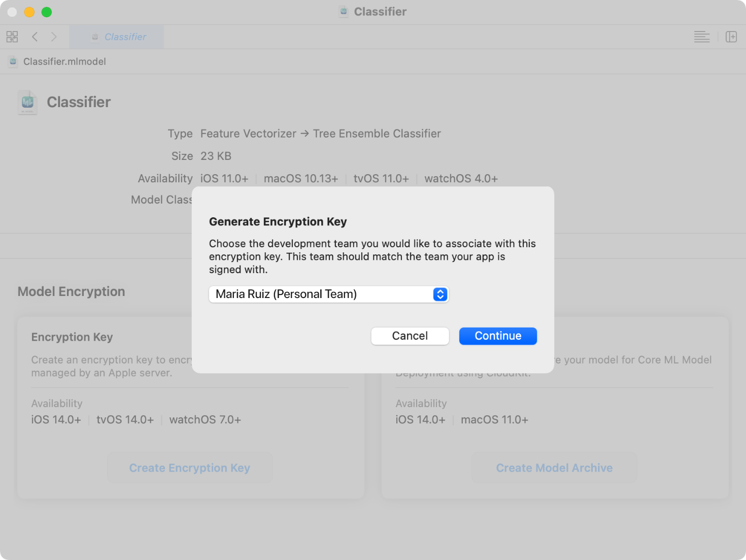Open the development team dropdown
This screenshot has height=560, width=746.
click(x=329, y=294)
